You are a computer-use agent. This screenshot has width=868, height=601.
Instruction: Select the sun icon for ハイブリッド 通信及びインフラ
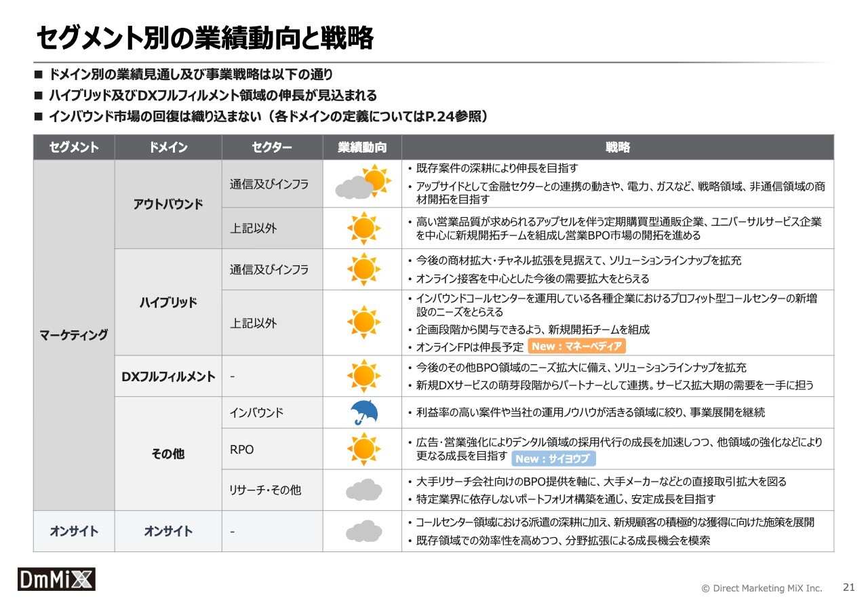[363, 269]
